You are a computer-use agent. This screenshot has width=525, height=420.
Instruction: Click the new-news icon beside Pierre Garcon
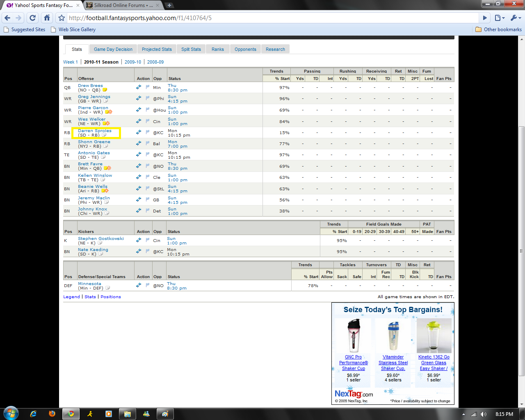[x=109, y=112]
